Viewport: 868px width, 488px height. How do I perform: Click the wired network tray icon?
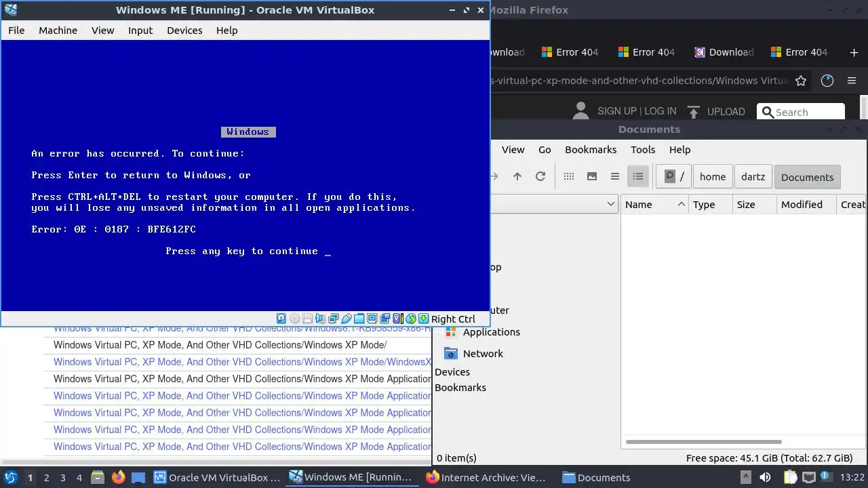tap(809, 477)
